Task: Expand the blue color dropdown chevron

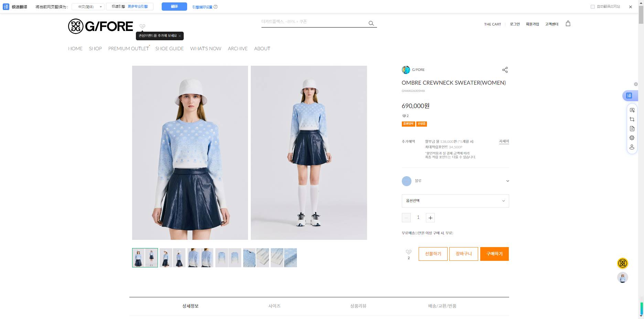Action: (507, 181)
